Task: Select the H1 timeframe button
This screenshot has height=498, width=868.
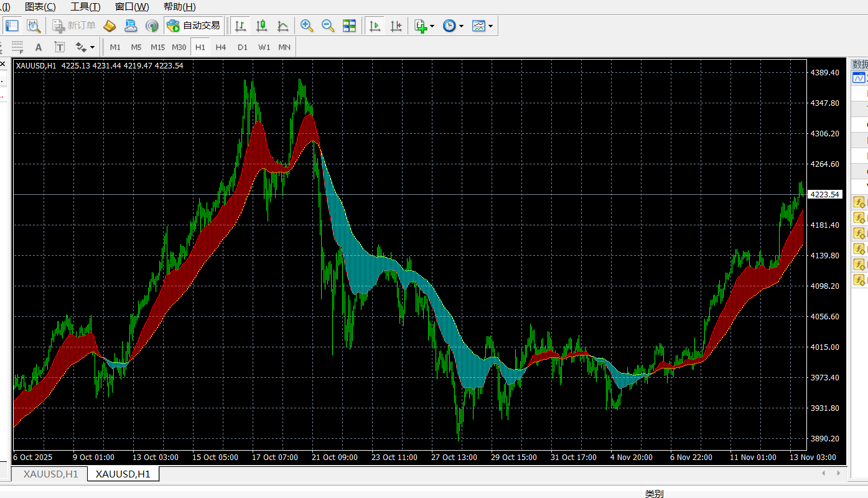Action: (x=200, y=47)
